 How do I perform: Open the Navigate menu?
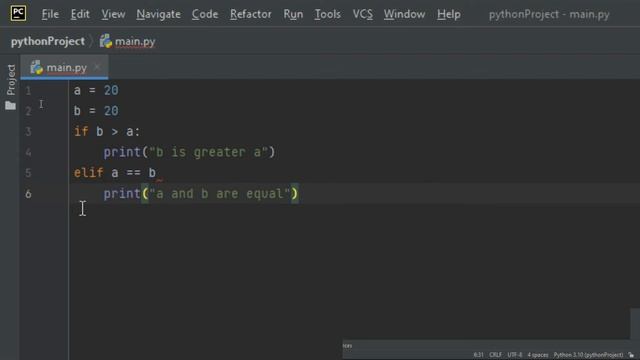(x=158, y=14)
